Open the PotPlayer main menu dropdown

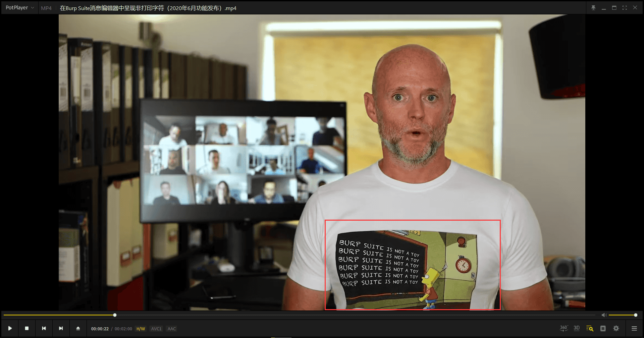coord(19,8)
